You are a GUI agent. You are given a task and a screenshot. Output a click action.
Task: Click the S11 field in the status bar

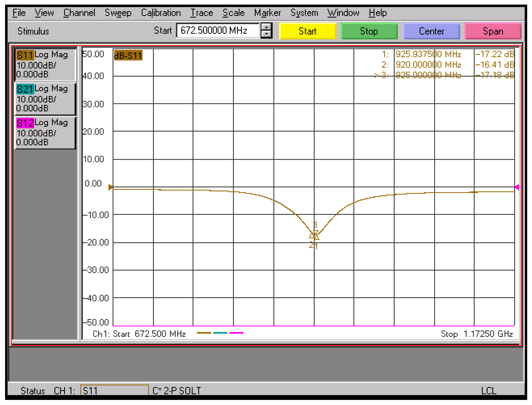[114, 390]
